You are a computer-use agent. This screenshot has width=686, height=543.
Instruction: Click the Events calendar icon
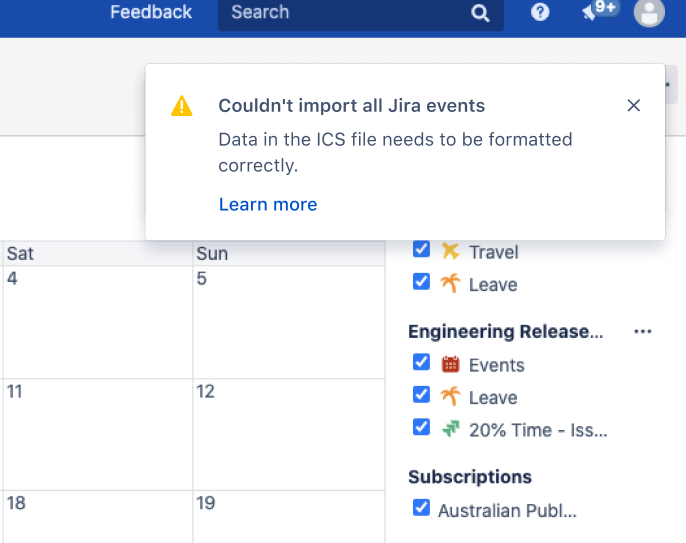point(450,364)
